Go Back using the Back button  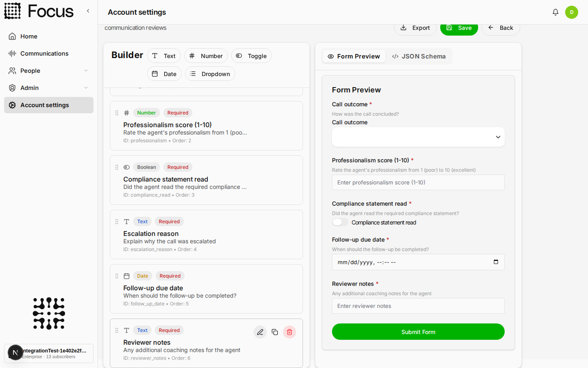coord(501,28)
